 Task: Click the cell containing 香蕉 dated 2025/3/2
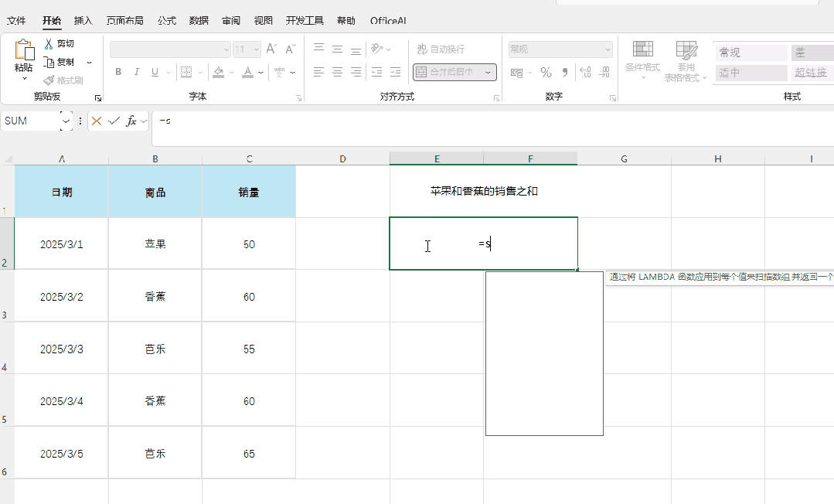tap(155, 296)
